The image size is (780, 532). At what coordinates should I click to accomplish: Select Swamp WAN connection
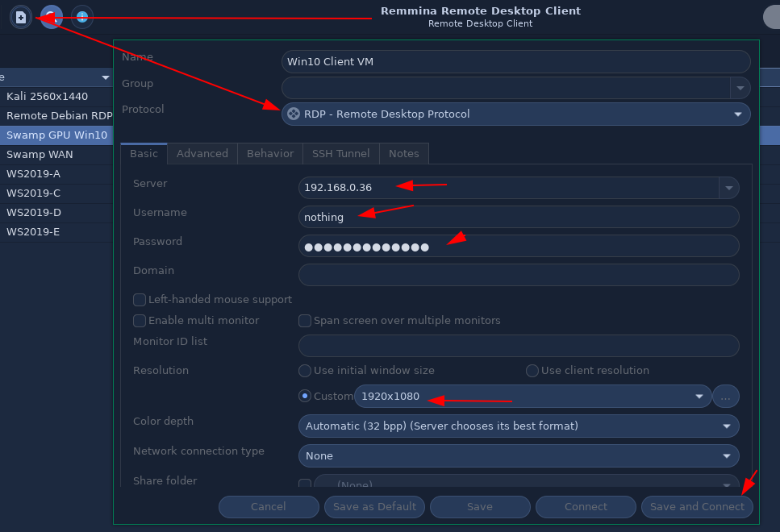56,155
